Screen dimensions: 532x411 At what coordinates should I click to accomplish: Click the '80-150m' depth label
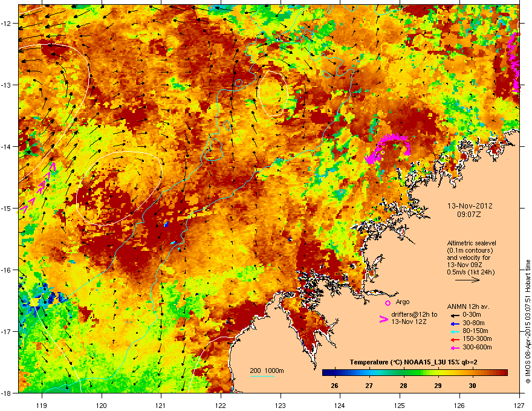[x=475, y=331]
